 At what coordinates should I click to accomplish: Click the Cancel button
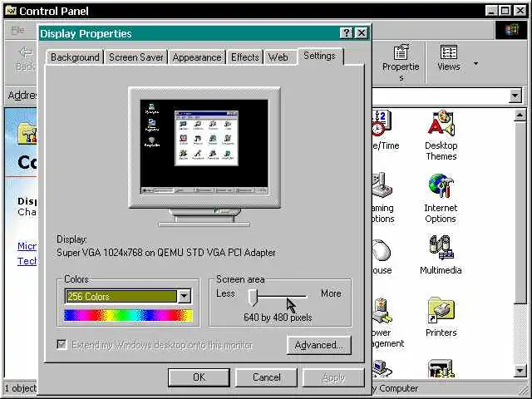[266, 377]
